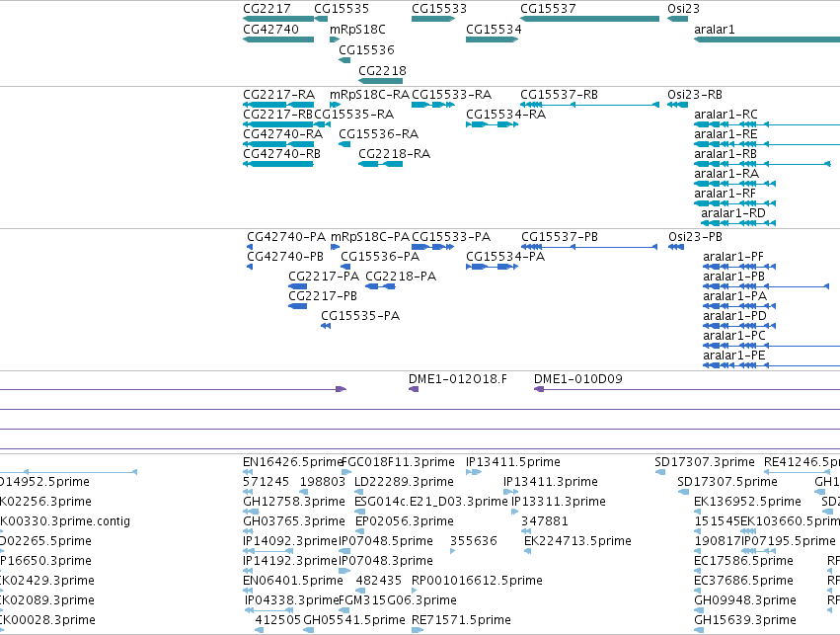The image size is (840, 635).
Task: Click the DME1-012018.F feature label
Action: tap(457, 379)
